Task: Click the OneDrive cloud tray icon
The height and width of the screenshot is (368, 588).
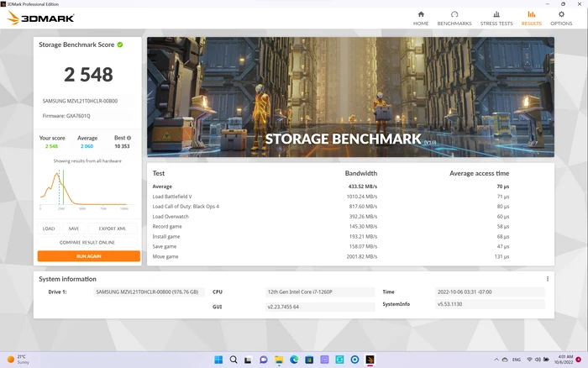Action: (505, 360)
